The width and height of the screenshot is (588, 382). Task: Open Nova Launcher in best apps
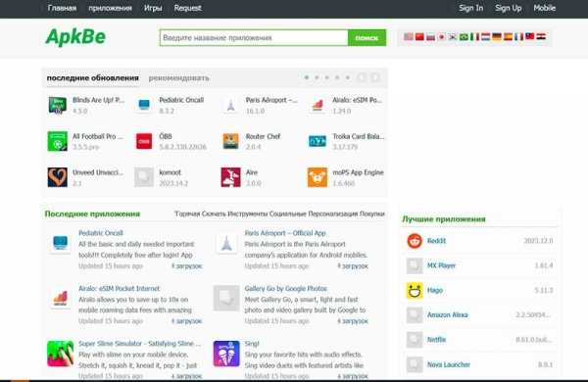coord(449,364)
